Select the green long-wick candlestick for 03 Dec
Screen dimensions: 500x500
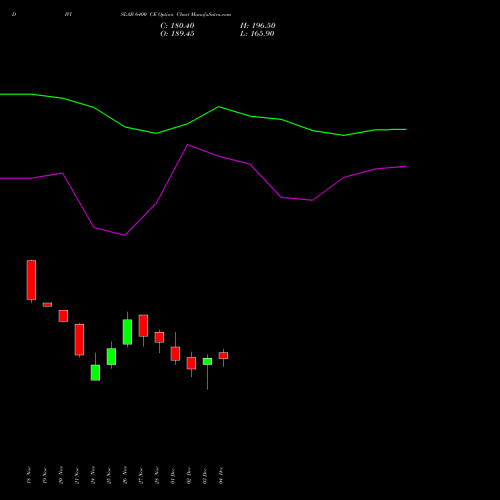[x=207, y=362]
